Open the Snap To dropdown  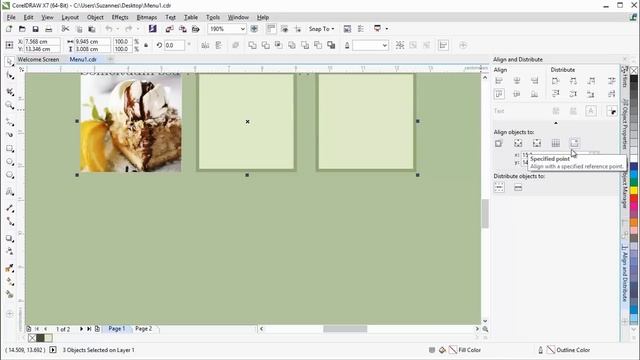click(x=321, y=29)
